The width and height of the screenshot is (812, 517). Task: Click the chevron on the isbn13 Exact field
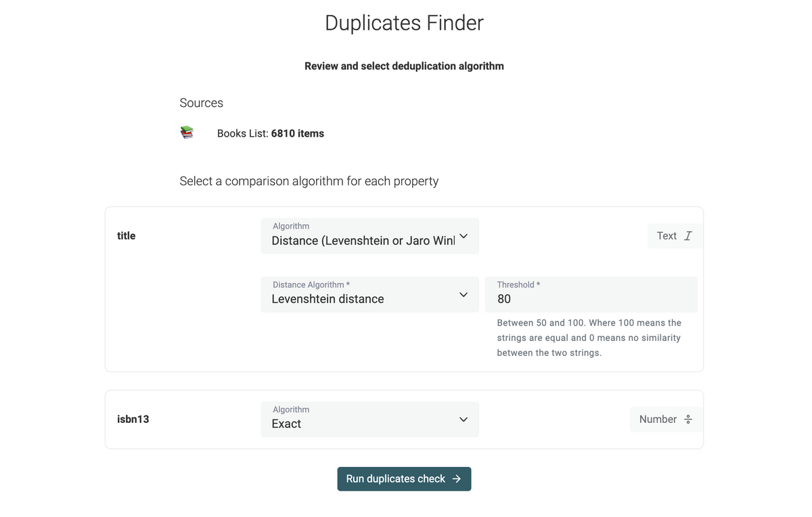click(464, 420)
